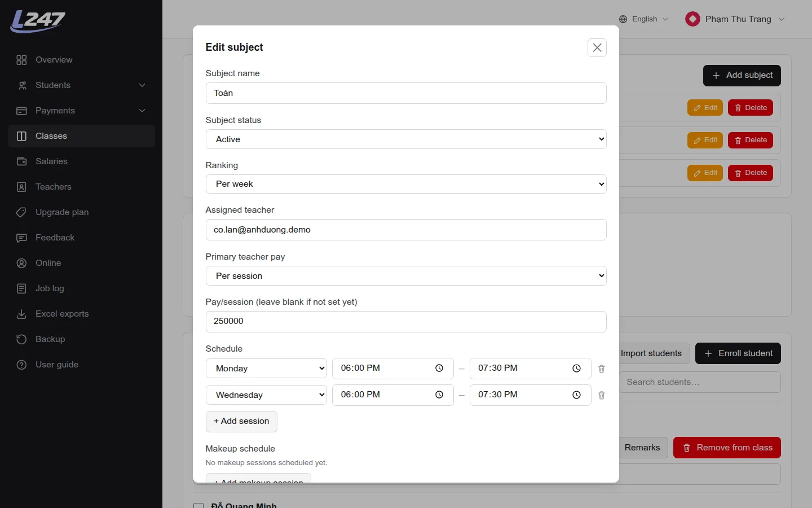Open Salaries page from sidebar
This screenshot has height=508, width=812.
(82, 161)
